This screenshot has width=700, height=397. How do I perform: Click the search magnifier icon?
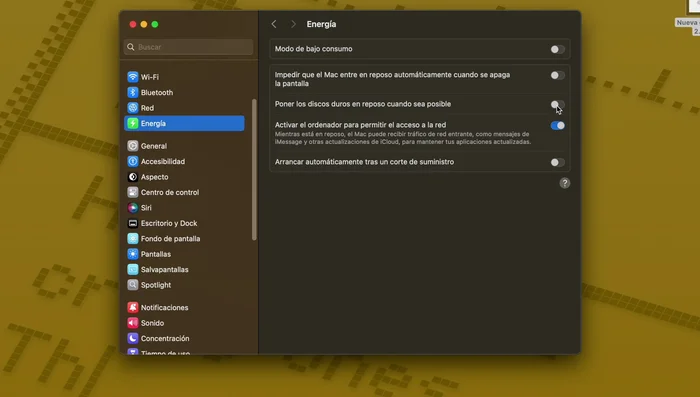coord(131,47)
